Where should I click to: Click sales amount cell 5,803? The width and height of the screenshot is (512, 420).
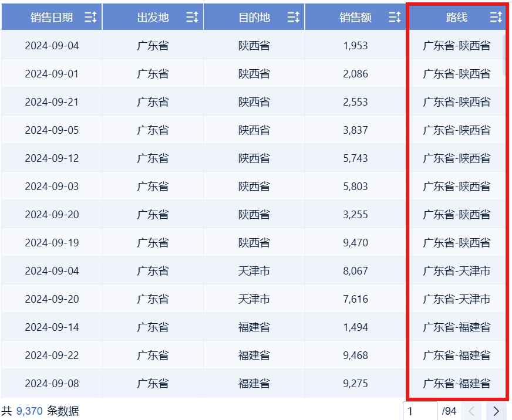click(355, 187)
